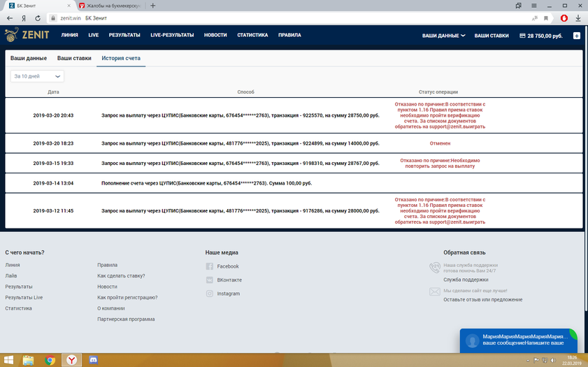This screenshot has width=588, height=367.
Task: Close the БК Зенит tab
Action: (69, 6)
